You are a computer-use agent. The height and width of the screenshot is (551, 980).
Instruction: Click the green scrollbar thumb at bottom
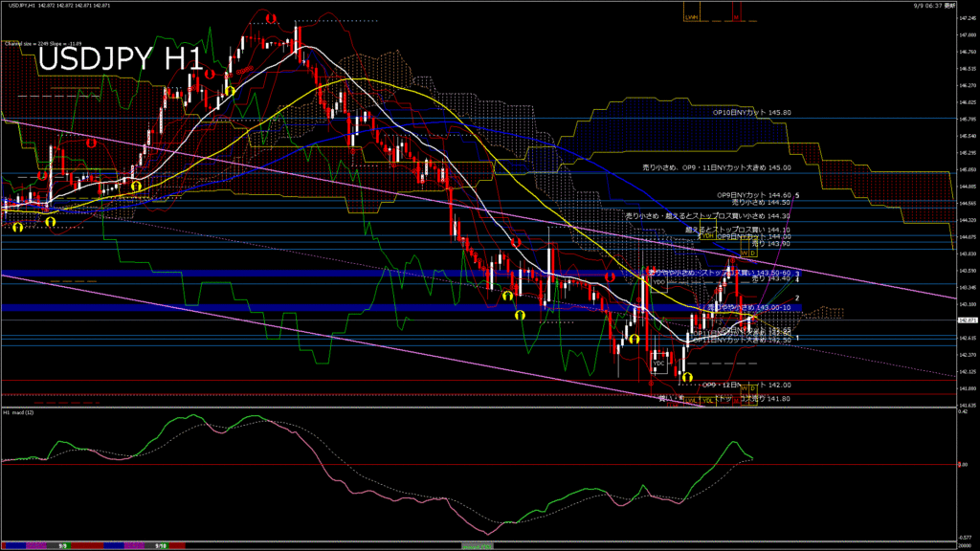pyautogui.click(x=478, y=545)
